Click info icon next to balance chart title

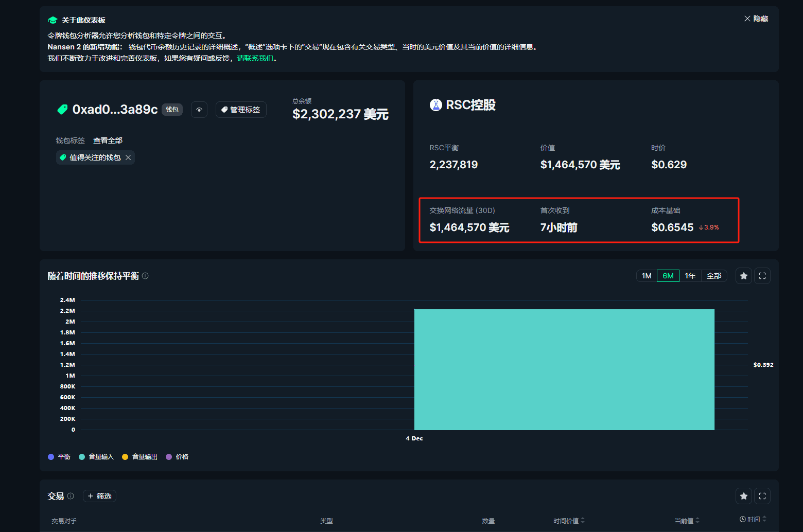tap(145, 276)
